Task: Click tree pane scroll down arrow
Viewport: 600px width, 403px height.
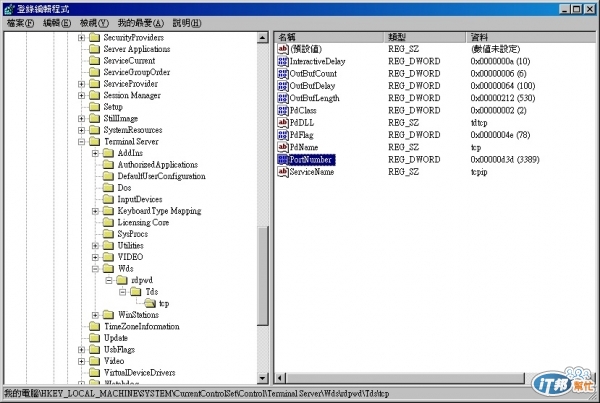Action: (x=262, y=378)
